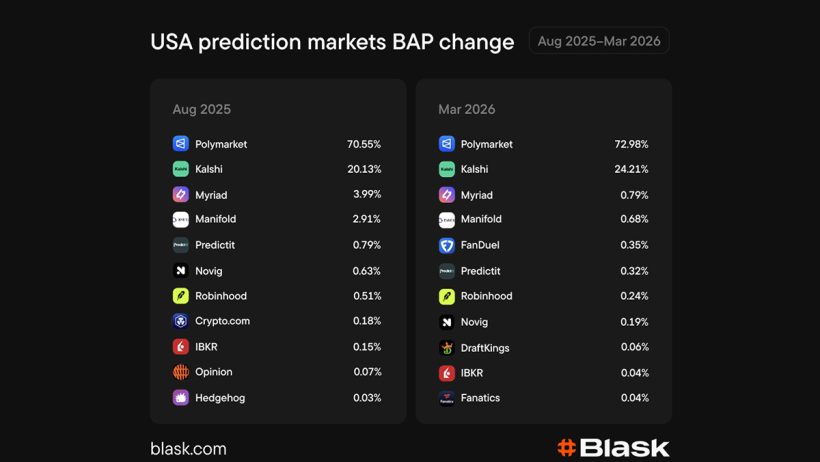The width and height of the screenshot is (820, 462).
Task: Click the Manifold icon in Mar 2026 list
Action: [x=447, y=220]
